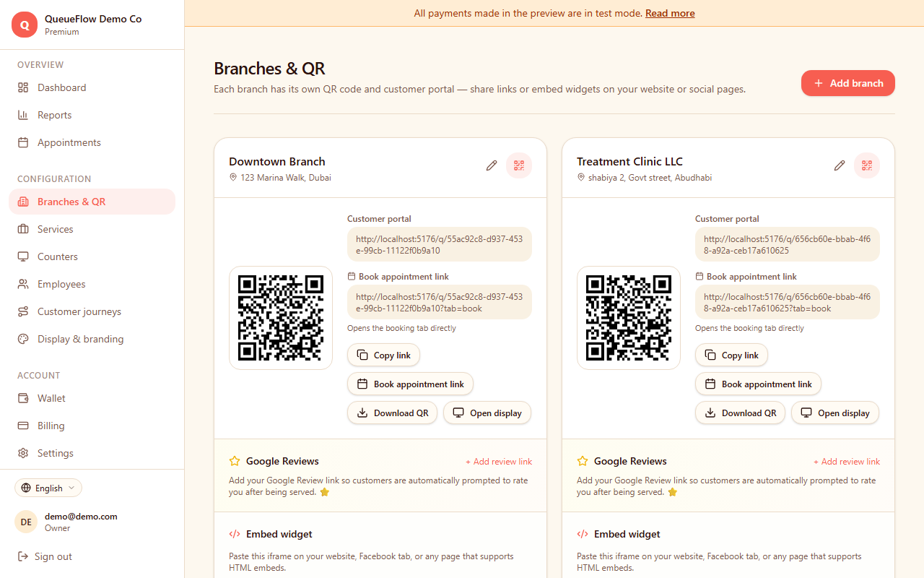Click the Treatment Clinic LLC title
The height and width of the screenshot is (578, 924).
pos(629,162)
